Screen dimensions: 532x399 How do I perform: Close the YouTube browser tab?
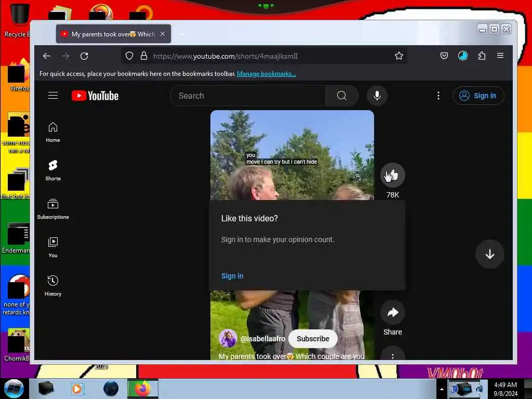[163, 34]
